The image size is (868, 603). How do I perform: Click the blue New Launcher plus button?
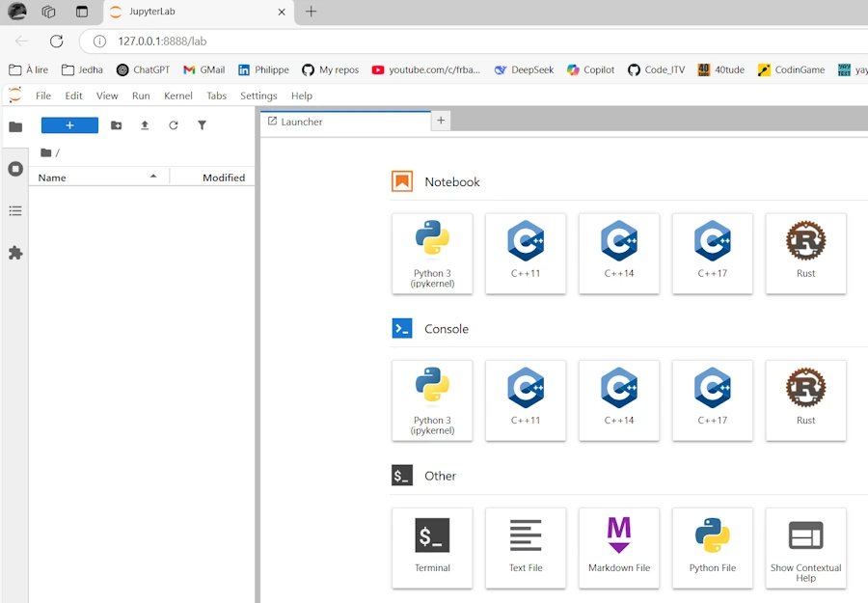69,125
